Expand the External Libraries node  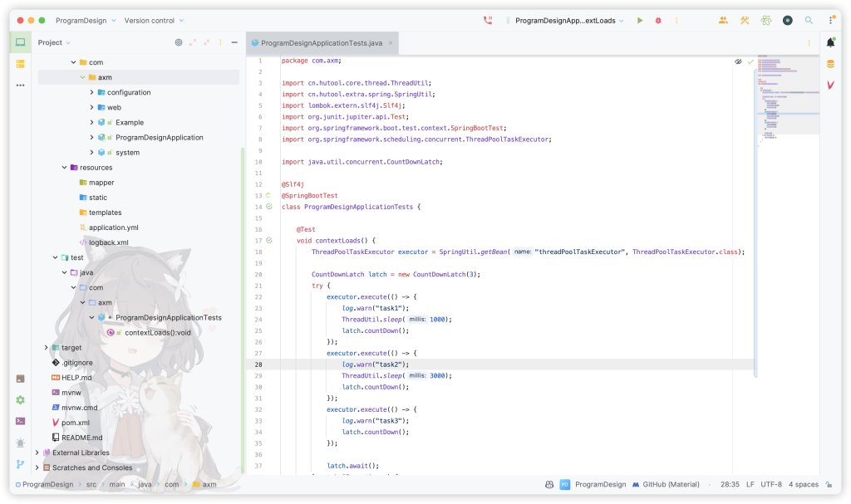pyautogui.click(x=37, y=453)
